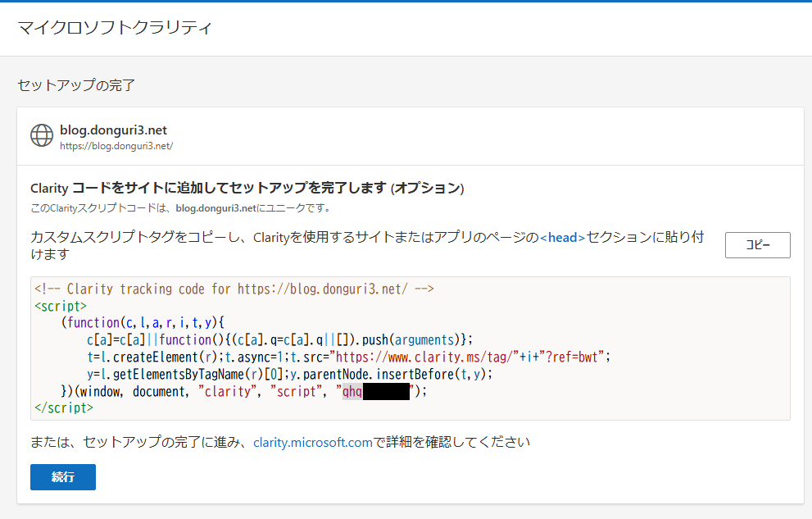Click the y=l.getElementsByTagName code line
The image size is (812, 519).
289,374
